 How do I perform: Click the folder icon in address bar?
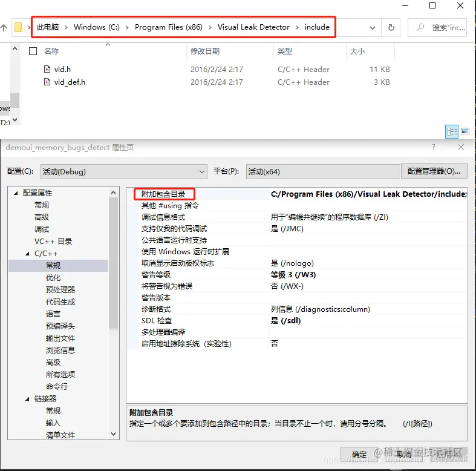(19, 27)
